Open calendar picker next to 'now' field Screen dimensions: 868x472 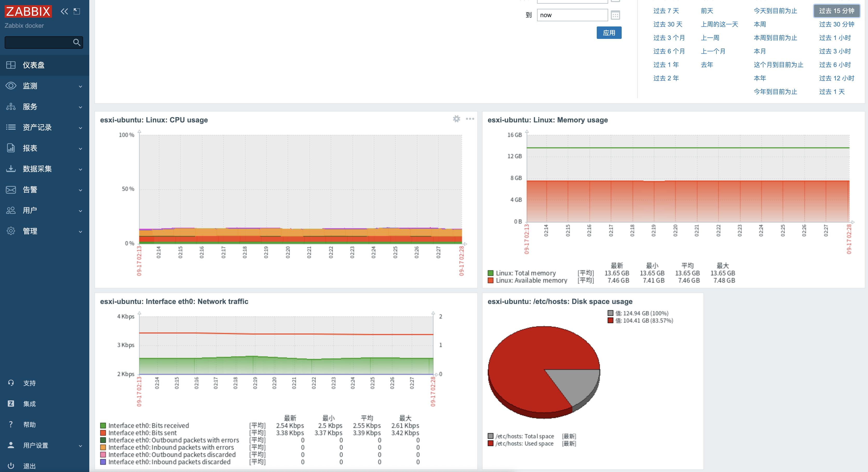[615, 15]
